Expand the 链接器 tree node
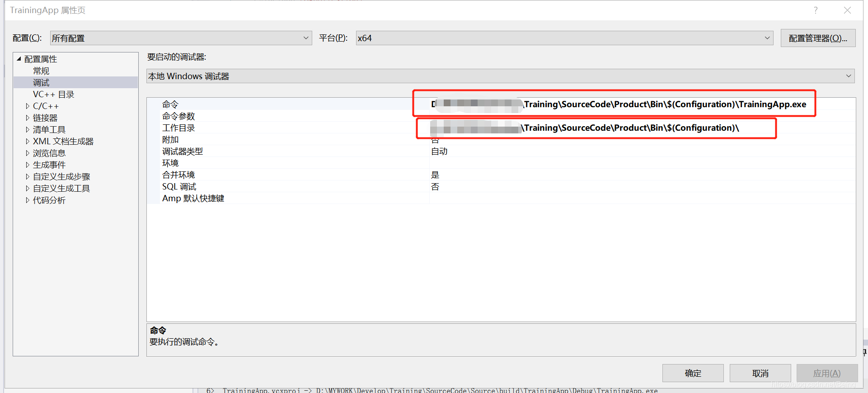This screenshot has height=393, width=868. tap(28, 118)
